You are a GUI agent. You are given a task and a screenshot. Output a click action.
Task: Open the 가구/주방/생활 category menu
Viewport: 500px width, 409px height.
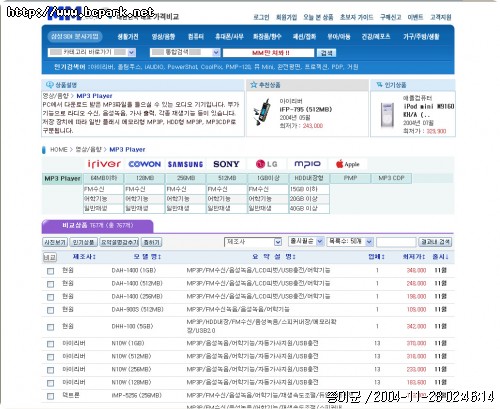point(421,37)
